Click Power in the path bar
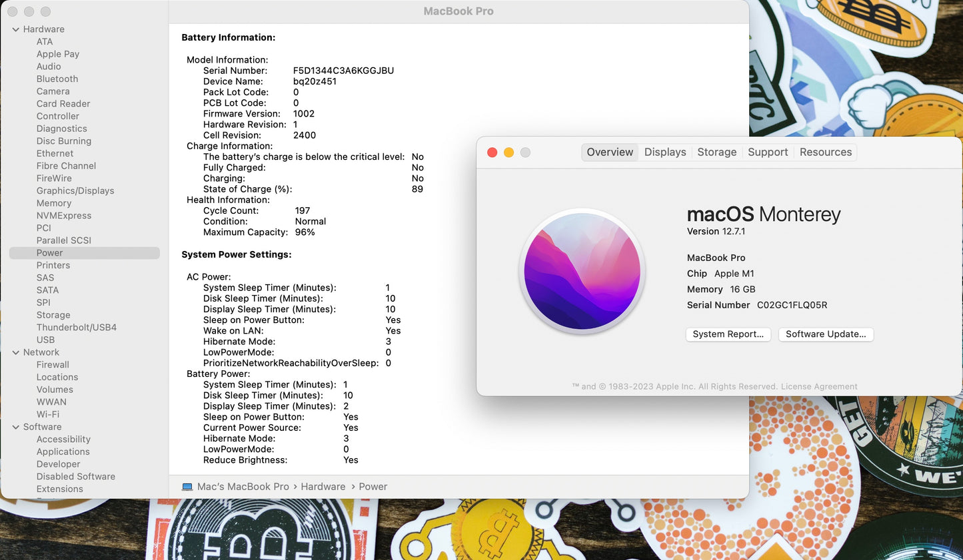 click(373, 487)
